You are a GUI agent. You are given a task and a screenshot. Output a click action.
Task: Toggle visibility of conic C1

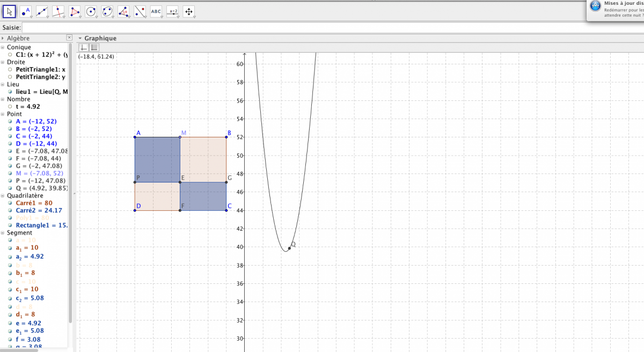[10, 55]
